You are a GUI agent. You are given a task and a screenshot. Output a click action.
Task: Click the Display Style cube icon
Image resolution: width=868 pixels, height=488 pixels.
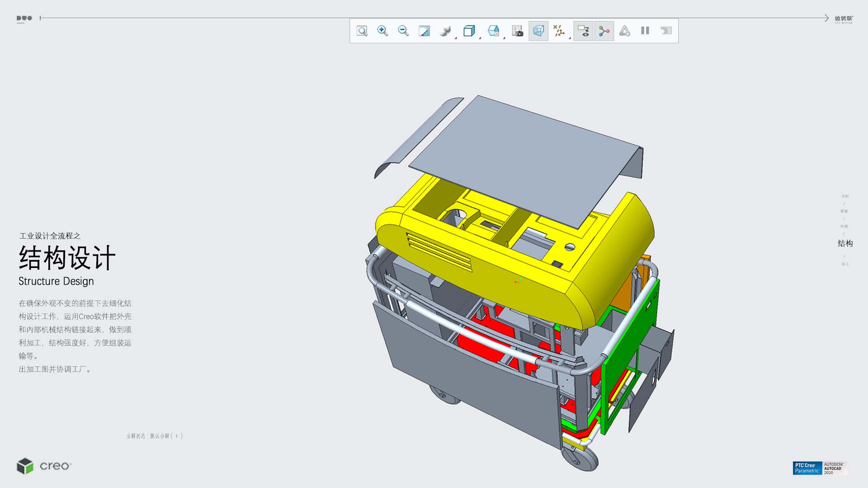469,31
